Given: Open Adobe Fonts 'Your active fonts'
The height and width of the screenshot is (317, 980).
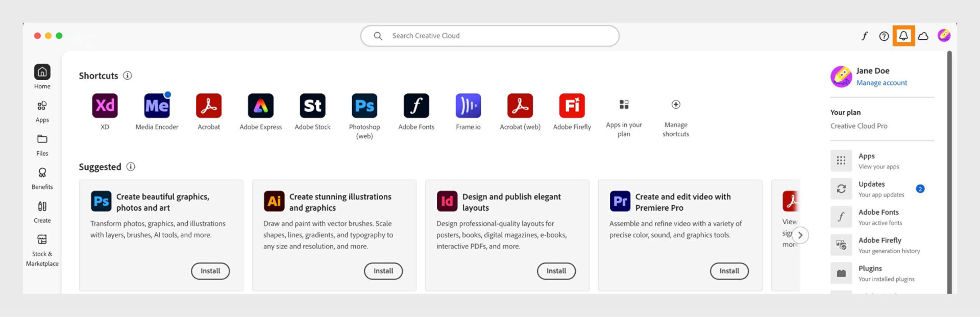Looking at the screenshot, I should click(x=883, y=217).
